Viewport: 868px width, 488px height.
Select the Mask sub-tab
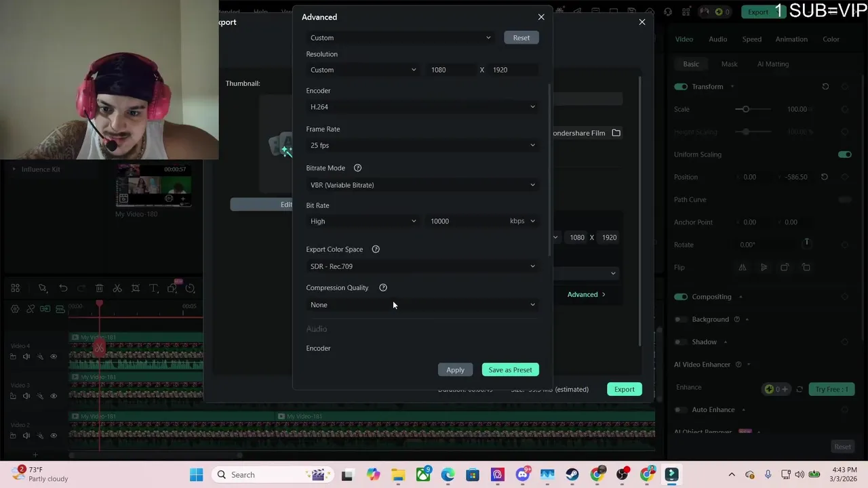[729, 64]
